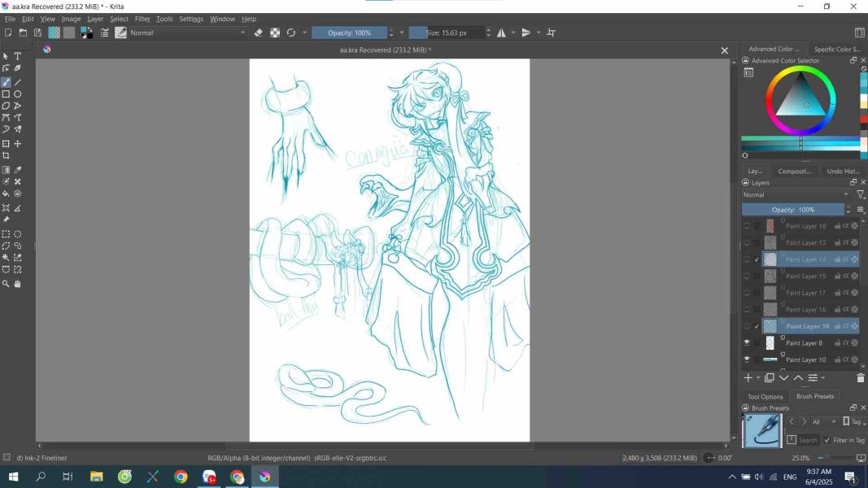
Task: Select the Calligraphy tool
Action: click(18, 68)
